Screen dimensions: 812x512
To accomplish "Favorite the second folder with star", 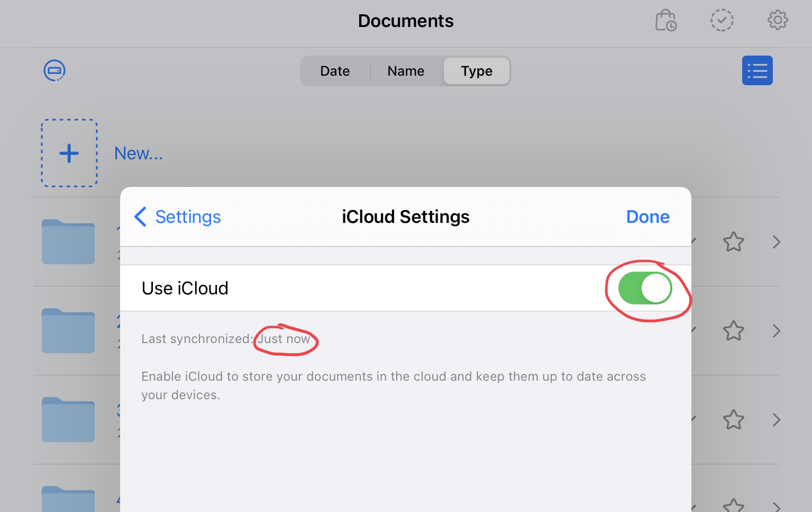I will click(733, 331).
